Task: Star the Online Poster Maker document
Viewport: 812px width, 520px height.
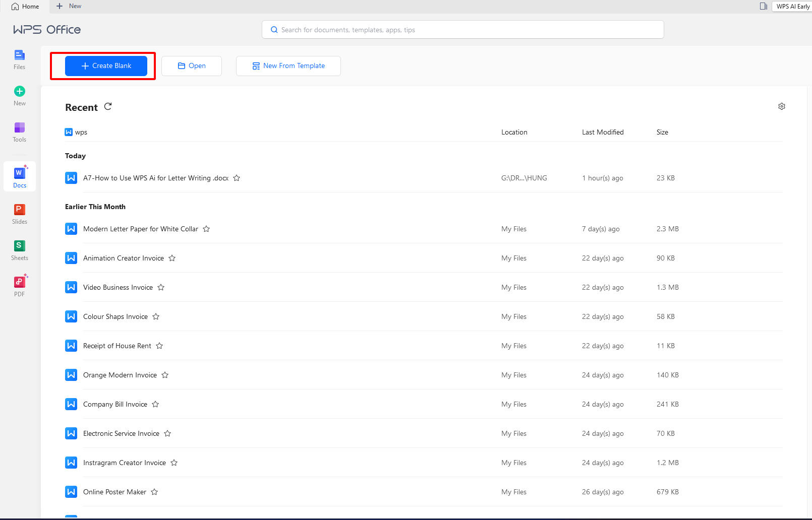Action: click(x=154, y=492)
